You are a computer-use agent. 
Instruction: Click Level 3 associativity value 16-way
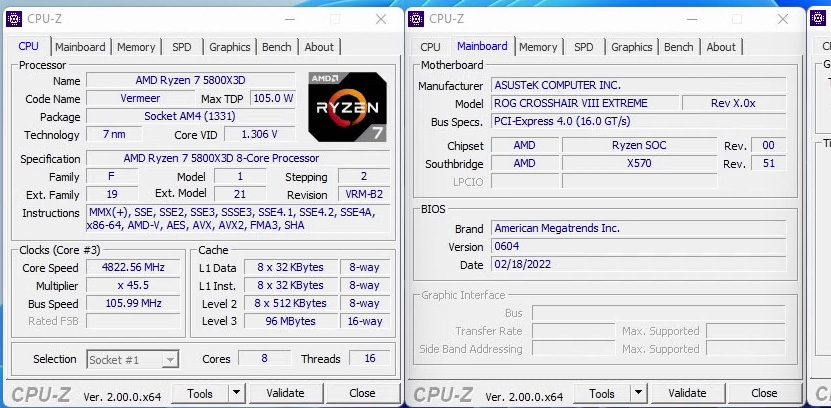[x=365, y=321]
